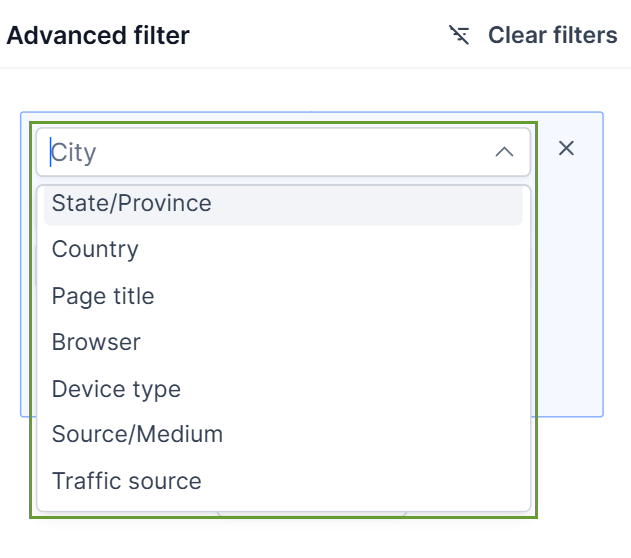Reset all filters via crossed-funnel icon
The image size is (631, 558).
(x=460, y=36)
